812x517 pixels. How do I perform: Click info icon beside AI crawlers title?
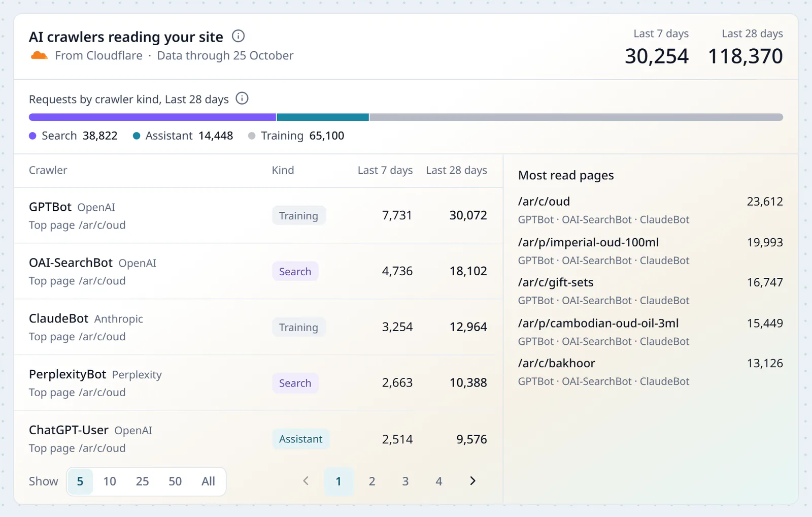coord(238,36)
